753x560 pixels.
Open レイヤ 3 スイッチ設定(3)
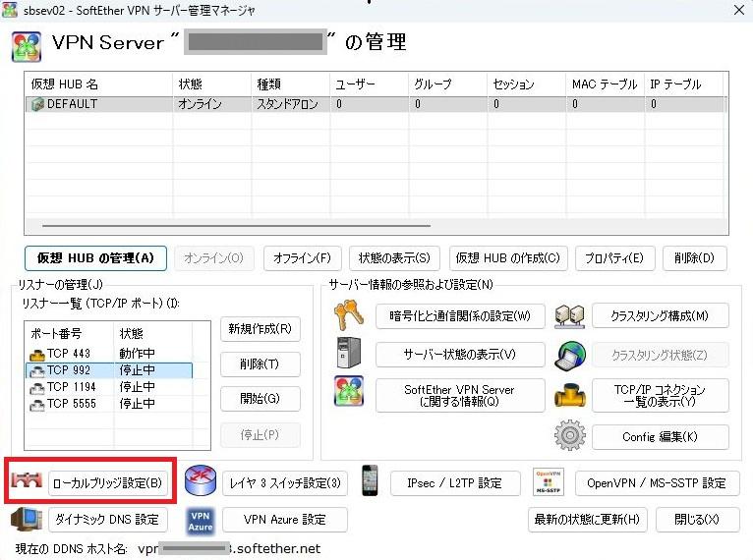coord(285,482)
